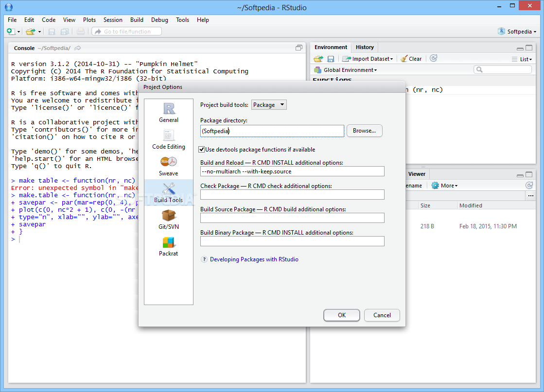Select Git/SVN options category

click(169, 220)
